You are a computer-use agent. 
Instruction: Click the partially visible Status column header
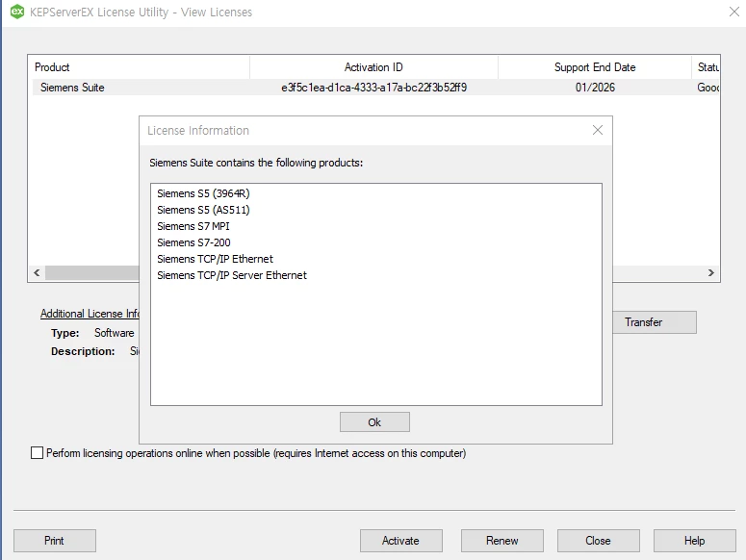coord(706,67)
